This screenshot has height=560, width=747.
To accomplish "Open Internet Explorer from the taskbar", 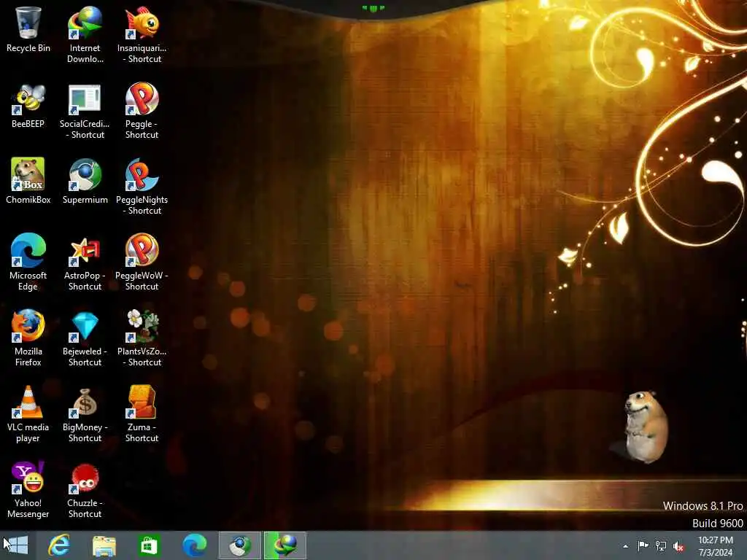I will click(x=60, y=545).
